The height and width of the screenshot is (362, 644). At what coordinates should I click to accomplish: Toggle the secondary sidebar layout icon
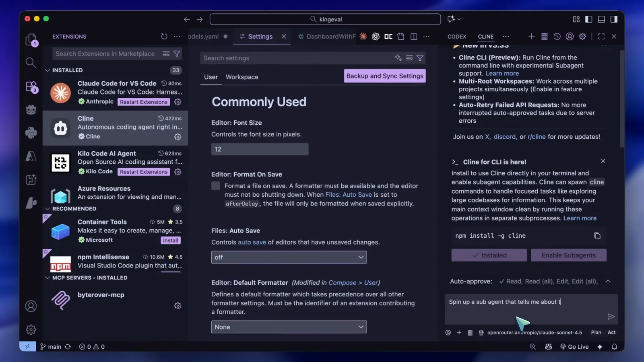614,19
